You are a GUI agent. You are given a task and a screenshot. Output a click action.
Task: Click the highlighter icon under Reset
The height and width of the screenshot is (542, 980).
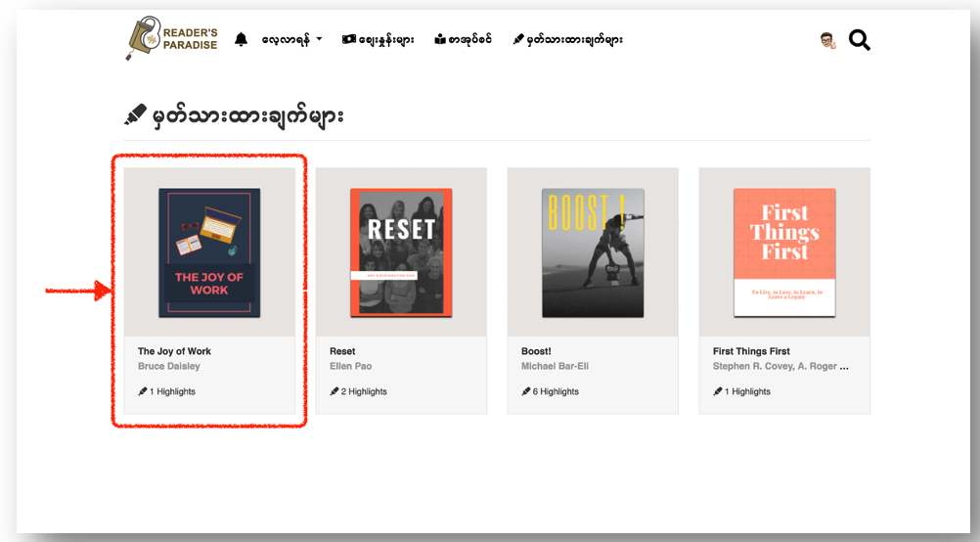coord(334,391)
